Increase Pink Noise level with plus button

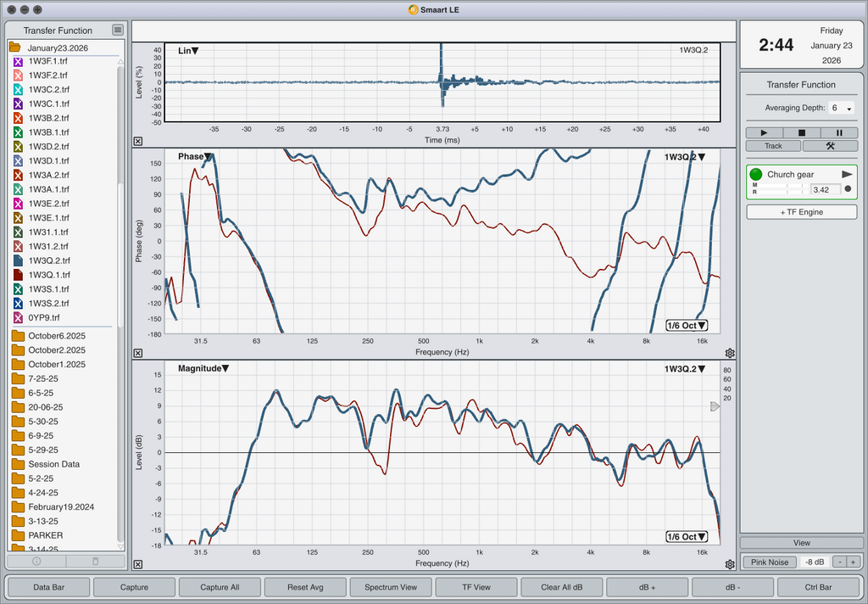[852, 562]
